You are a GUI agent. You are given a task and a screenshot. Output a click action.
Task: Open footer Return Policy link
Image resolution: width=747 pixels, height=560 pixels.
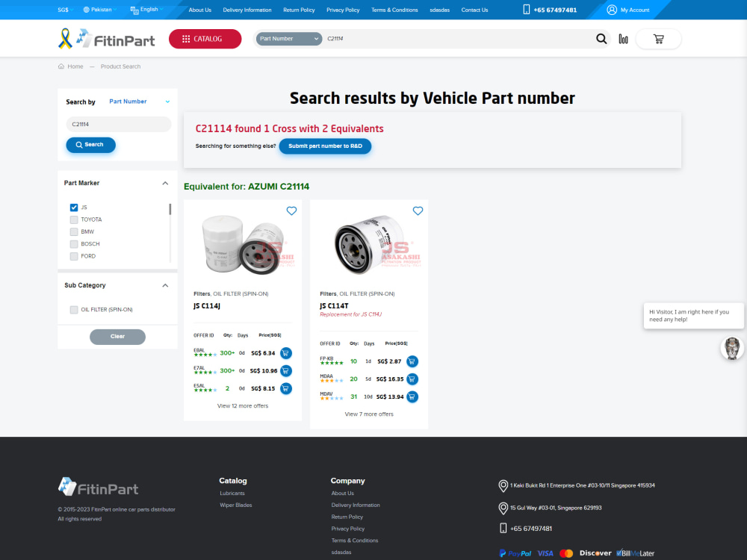click(347, 517)
